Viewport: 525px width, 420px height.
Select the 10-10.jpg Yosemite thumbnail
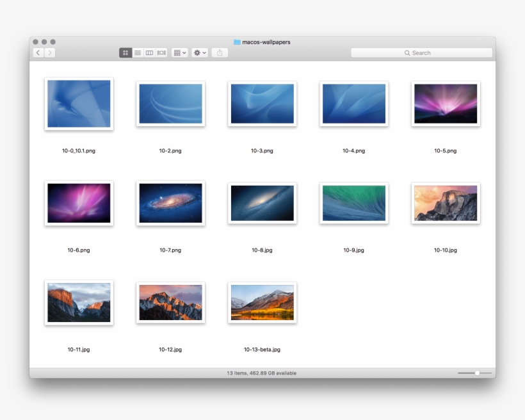click(446, 203)
